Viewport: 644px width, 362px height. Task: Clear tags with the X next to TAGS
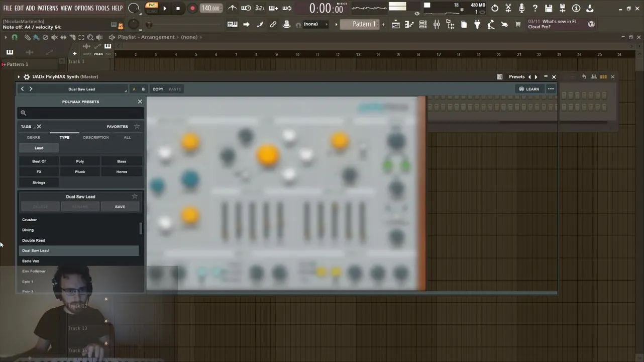pos(39,127)
